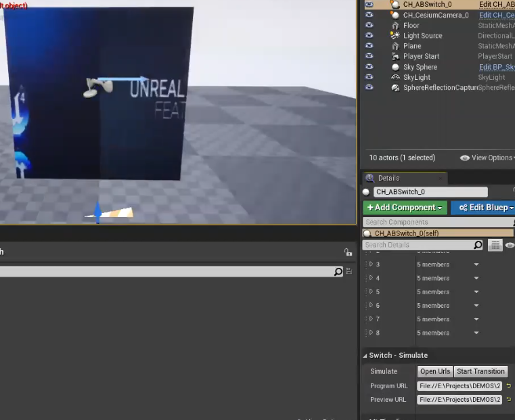This screenshot has height=420, width=515.
Task: Open dropdown arrow for element 7 members
Action: click(x=476, y=319)
